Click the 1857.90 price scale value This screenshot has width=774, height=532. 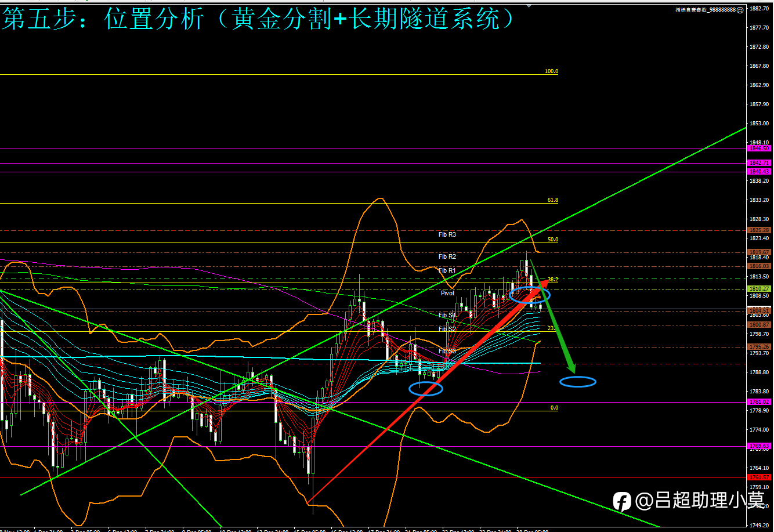coord(760,104)
